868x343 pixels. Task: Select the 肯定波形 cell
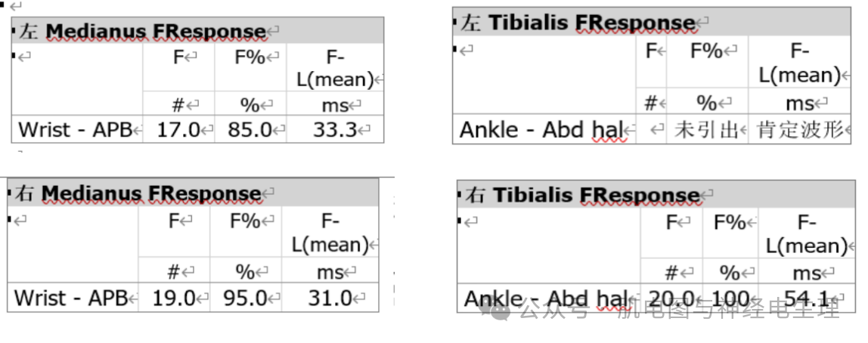point(799,131)
